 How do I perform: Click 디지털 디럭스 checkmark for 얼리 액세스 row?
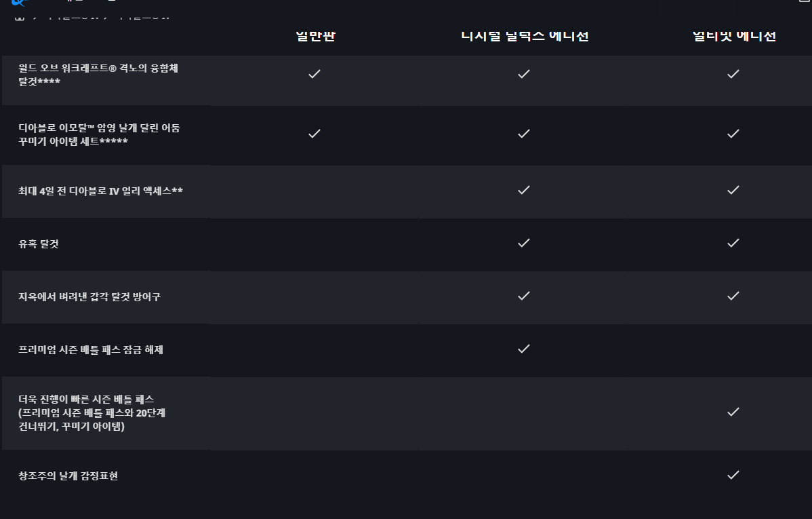pyautogui.click(x=523, y=190)
